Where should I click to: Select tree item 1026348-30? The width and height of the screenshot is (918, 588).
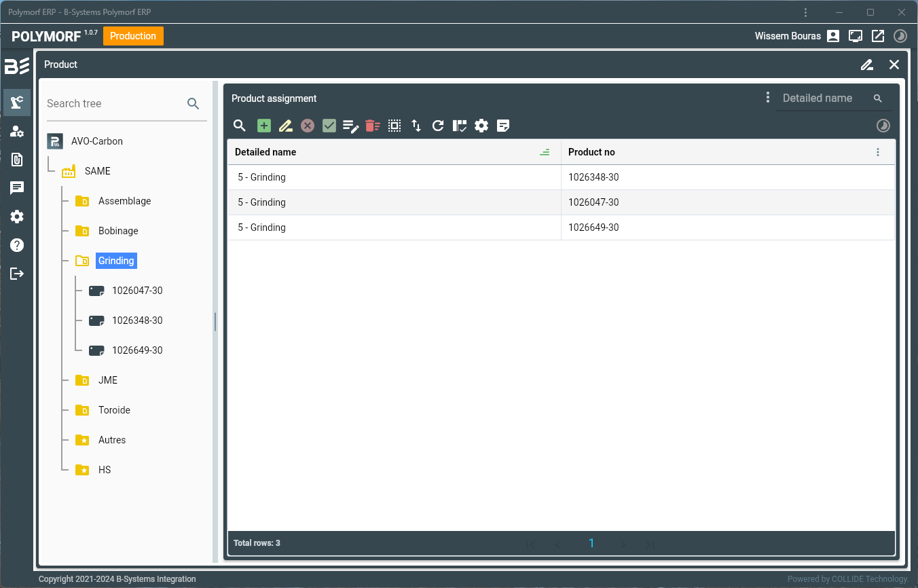pos(137,320)
